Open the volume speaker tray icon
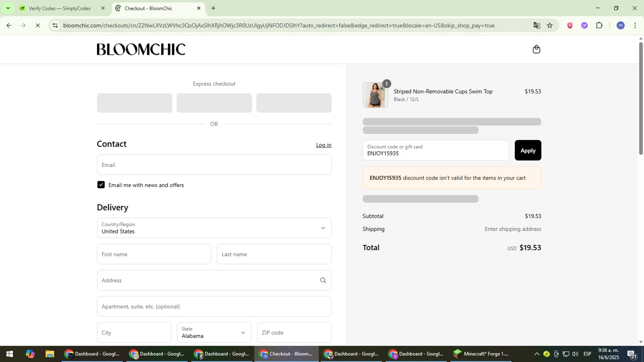This screenshot has width=644, height=362. click(x=575, y=354)
